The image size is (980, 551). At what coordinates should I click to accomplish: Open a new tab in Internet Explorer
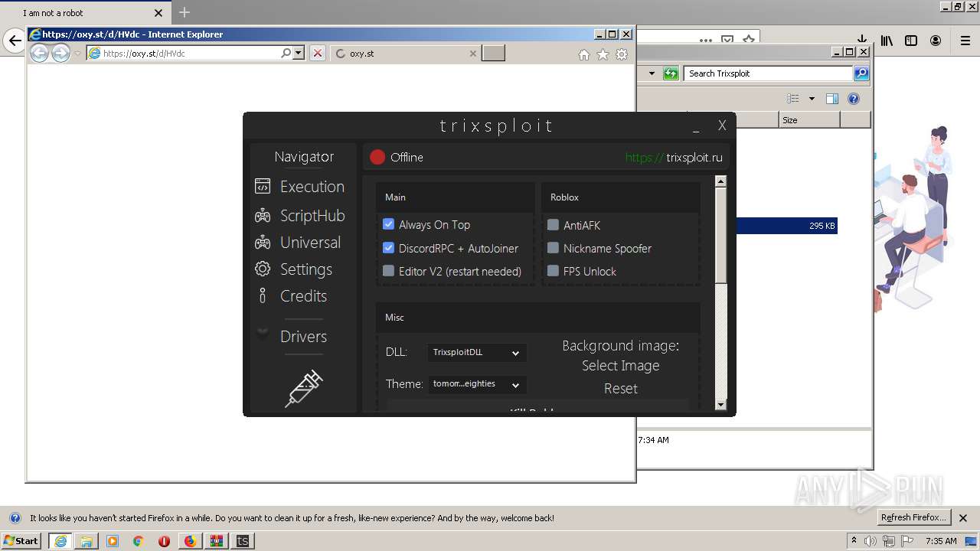(x=493, y=53)
